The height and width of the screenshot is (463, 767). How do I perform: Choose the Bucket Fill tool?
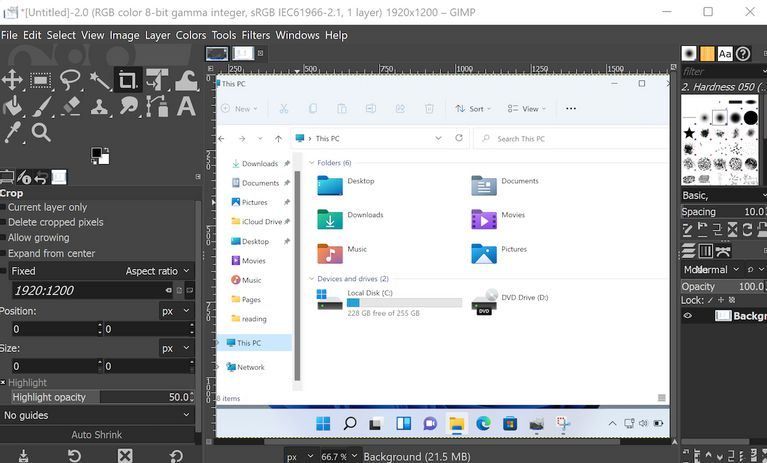click(x=13, y=106)
